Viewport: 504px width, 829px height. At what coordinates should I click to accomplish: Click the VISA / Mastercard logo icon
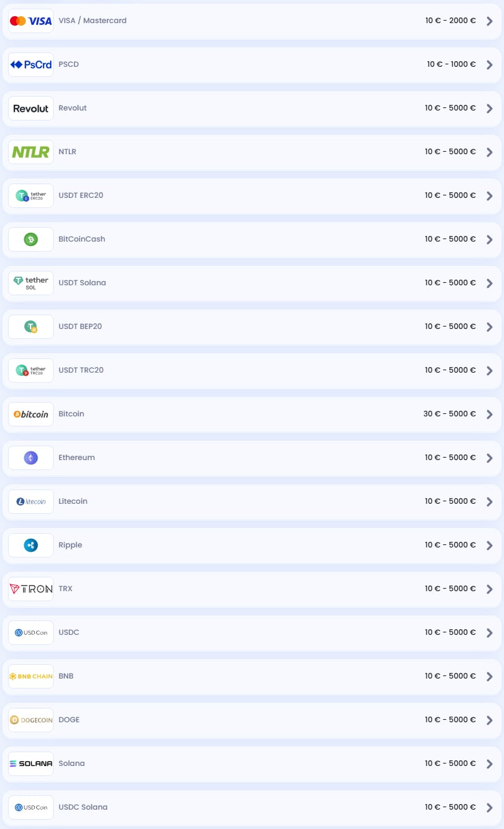31,21
